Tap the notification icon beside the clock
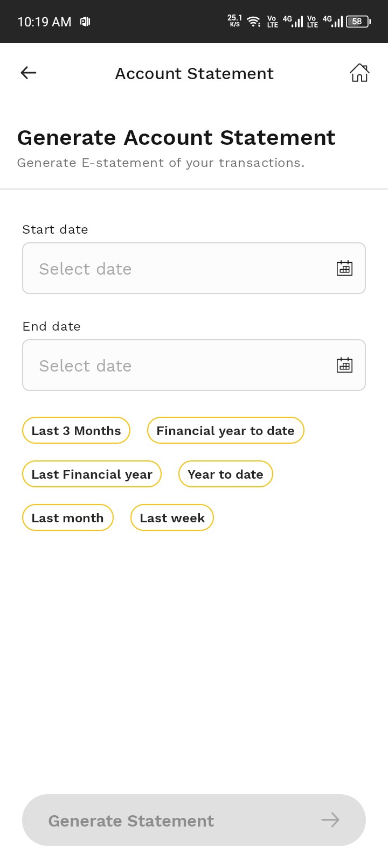Image resolution: width=388 pixels, height=868 pixels. click(85, 22)
